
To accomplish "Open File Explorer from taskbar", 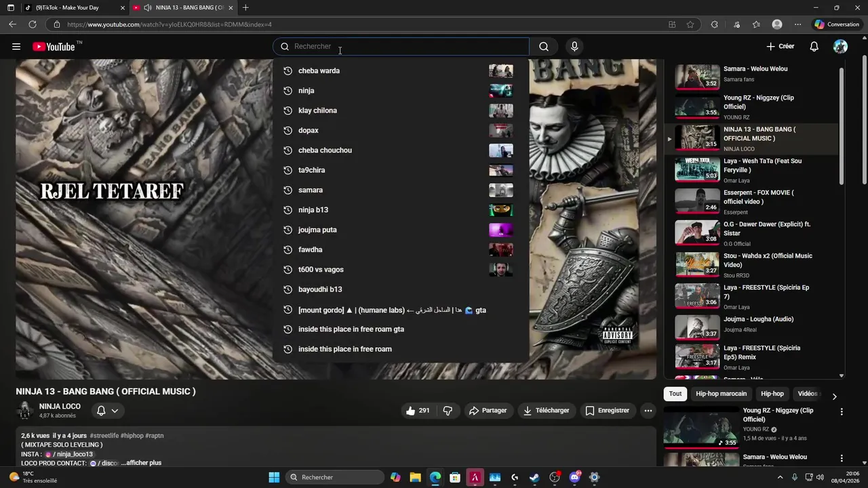I will pyautogui.click(x=415, y=477).
